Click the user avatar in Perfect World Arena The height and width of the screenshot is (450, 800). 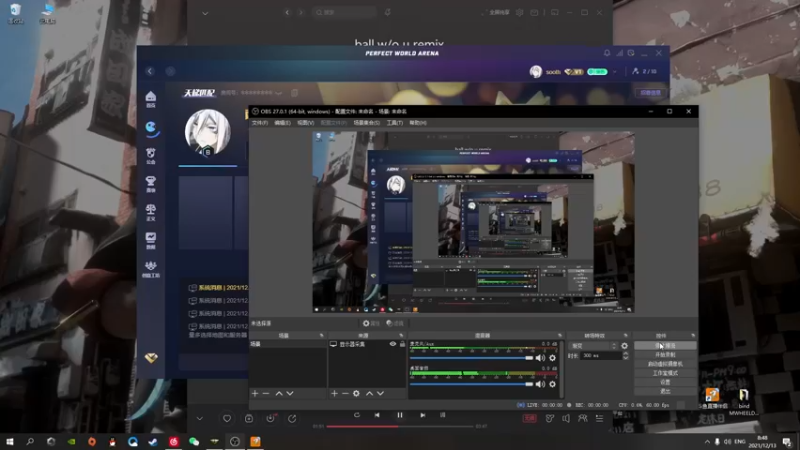tap(208, 133)
